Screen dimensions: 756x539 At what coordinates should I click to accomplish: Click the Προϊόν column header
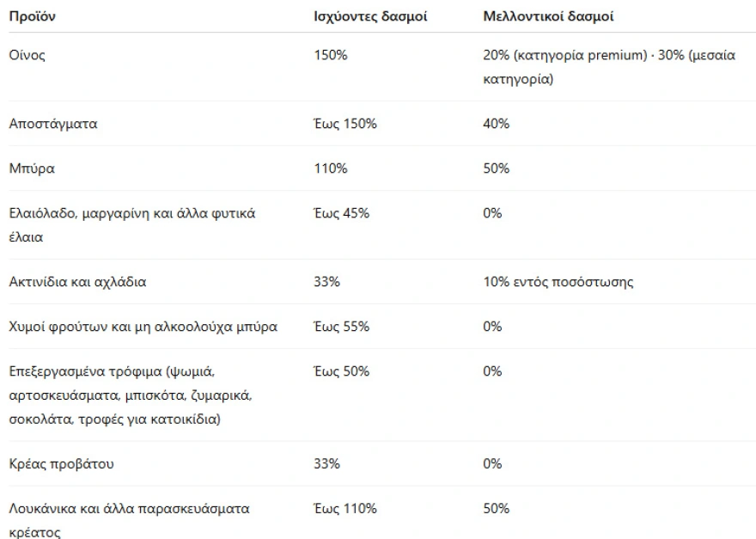[x=34, y=16]
